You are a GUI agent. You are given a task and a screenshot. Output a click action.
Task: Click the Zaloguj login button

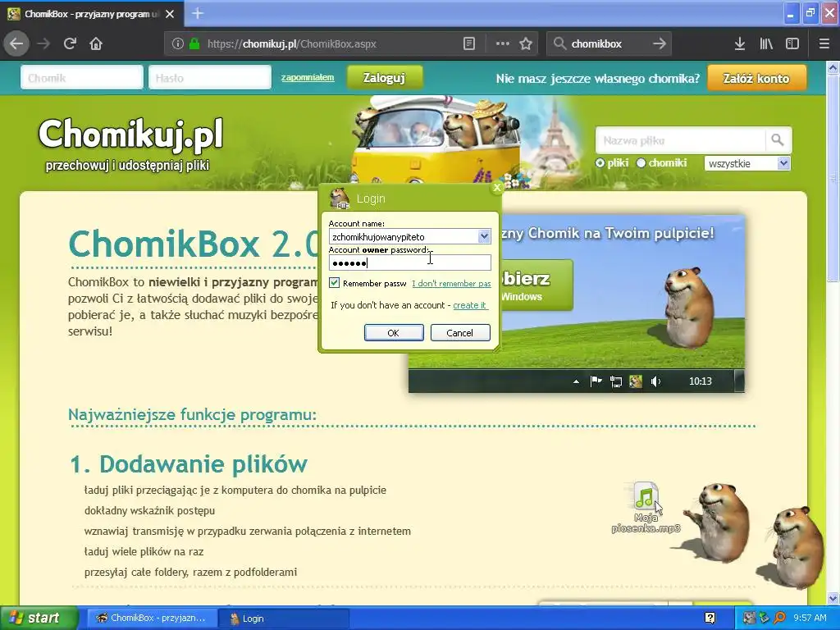[384, 78]
